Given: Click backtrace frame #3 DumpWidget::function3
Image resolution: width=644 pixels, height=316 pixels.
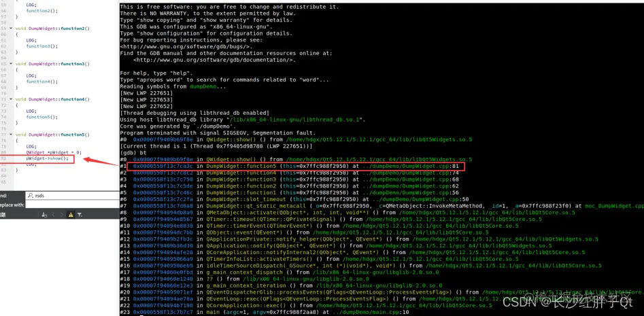Looking at the screenshot, I should point(289,179).
